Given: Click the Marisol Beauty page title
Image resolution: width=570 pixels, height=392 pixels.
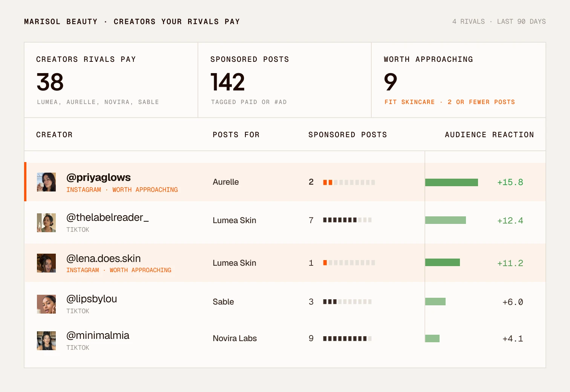Looking at the screenshot, I should point(132,21).
